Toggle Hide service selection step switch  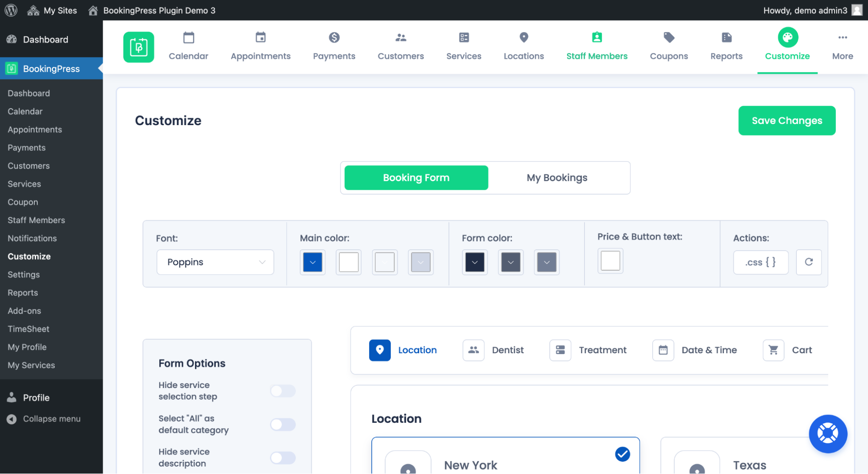283,391
